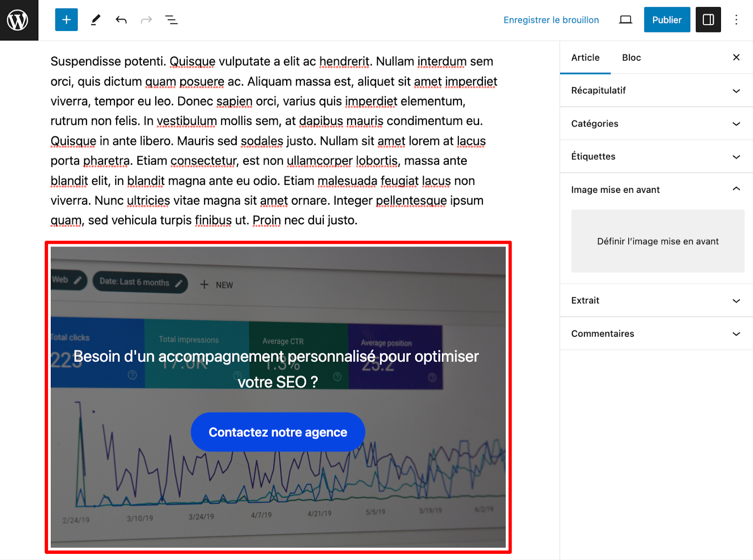Open the three-dot options menu

click(x=736, y=20)
